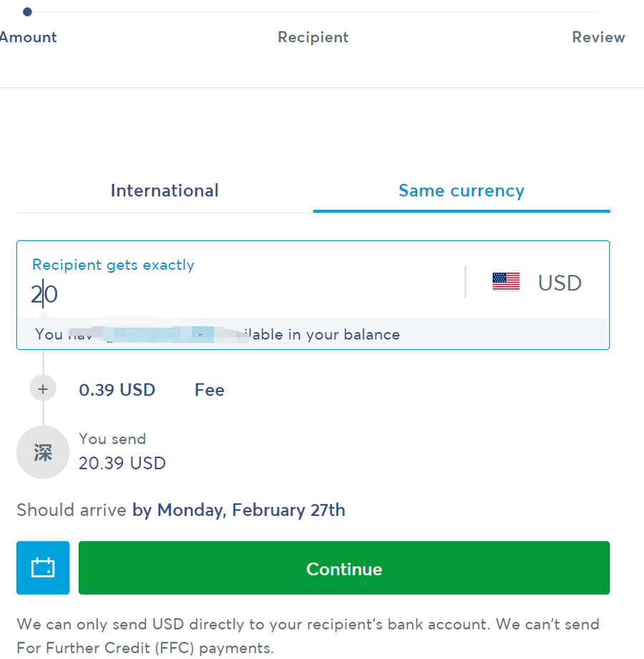The width and height of the screenshot is (644, 659).
Task: Click the available balance notice text
Action: [x=218, y=335]
